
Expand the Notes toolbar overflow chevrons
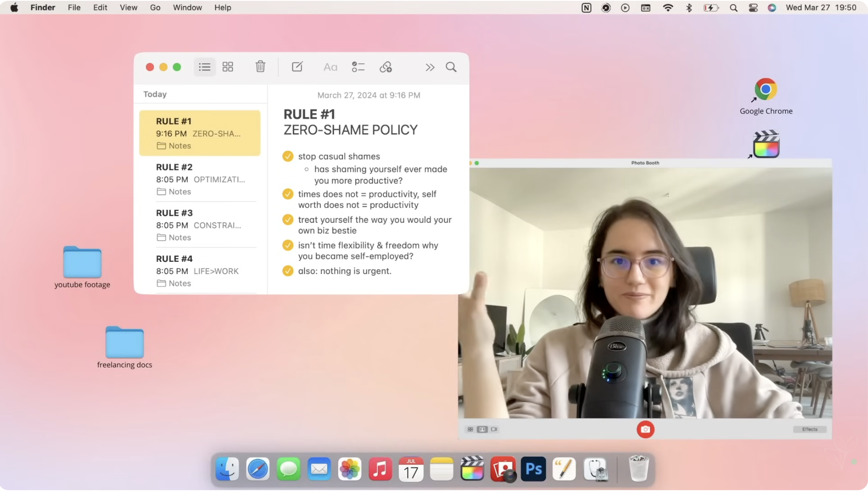pyautogui.click(x=430, y=67)
